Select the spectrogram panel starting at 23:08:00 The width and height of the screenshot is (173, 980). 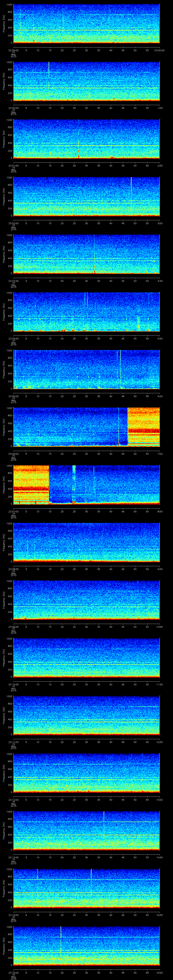[86, 542]
